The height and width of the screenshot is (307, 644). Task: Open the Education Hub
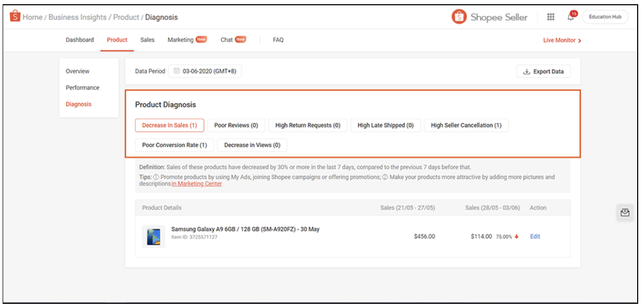pos(606,16)
